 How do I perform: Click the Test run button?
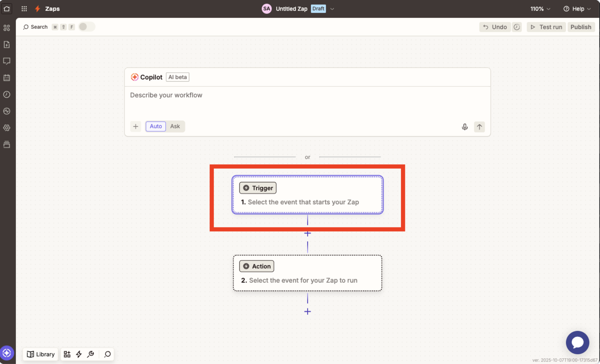tap(546, 27)
